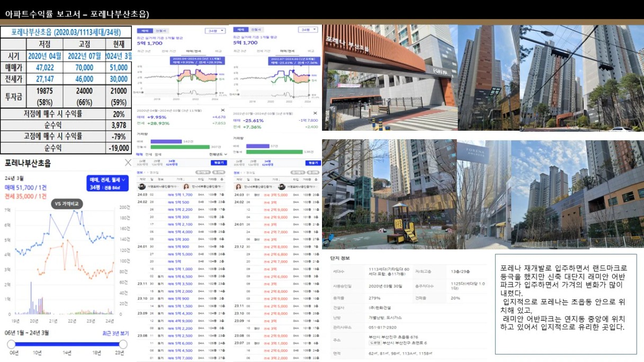This screenshot has height=362, width=644.
Task: Sort the 매매 list by 가격 column
Action: (180, 179)
